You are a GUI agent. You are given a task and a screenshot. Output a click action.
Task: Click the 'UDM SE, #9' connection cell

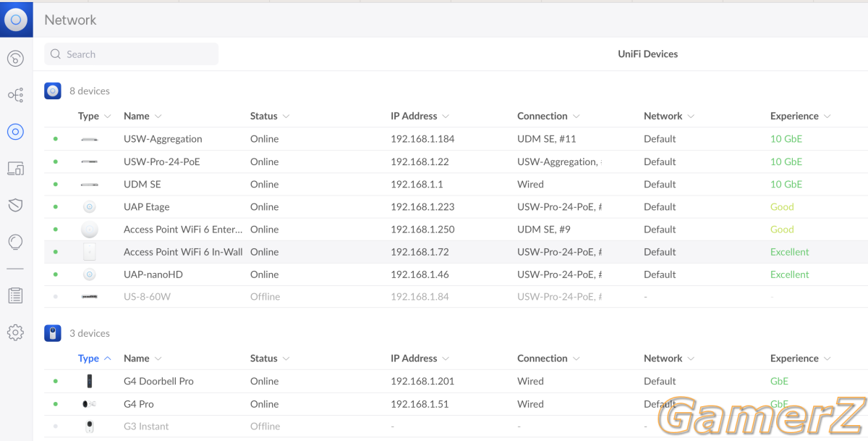(544, 230)
